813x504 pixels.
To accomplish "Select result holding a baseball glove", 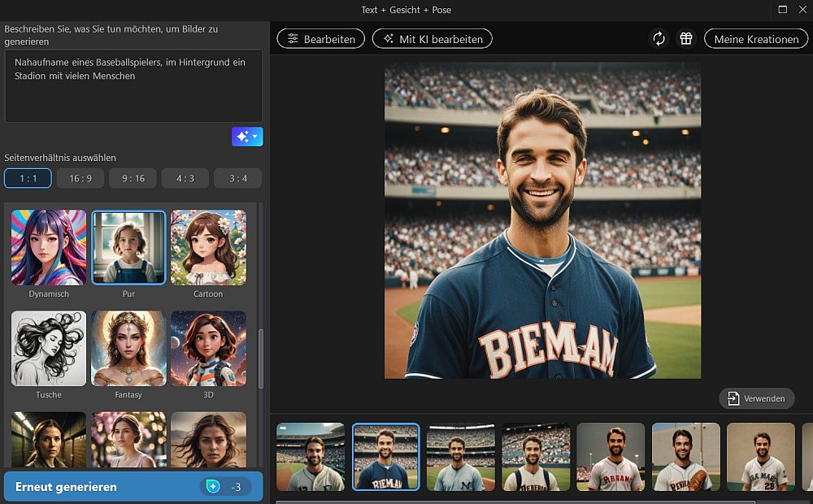I will 686,457.
